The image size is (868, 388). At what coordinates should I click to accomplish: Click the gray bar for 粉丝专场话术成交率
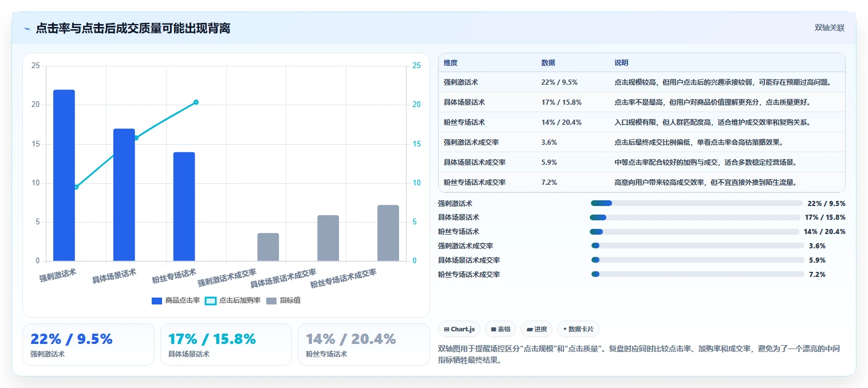[388, 233]
